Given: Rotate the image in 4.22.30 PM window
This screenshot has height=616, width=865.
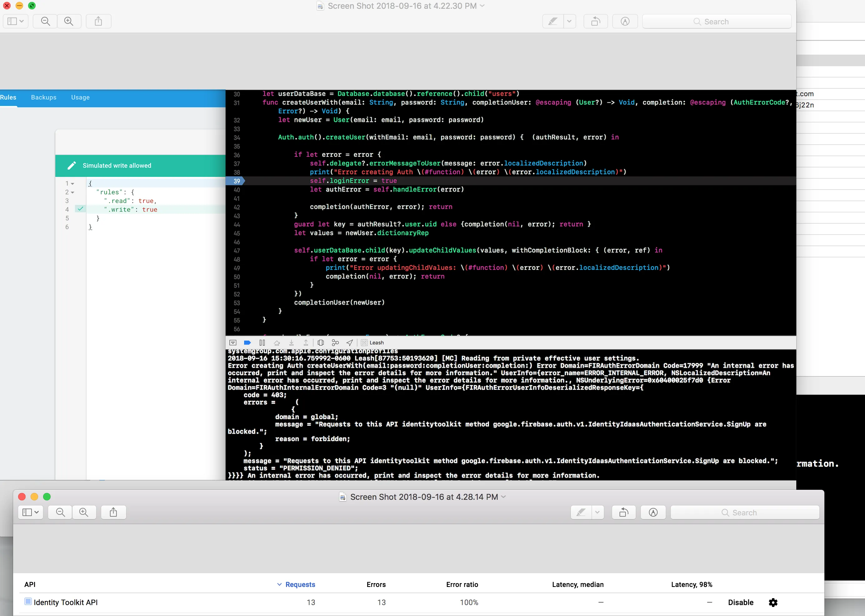Looking at the screenshot, I should coord(596,21).
